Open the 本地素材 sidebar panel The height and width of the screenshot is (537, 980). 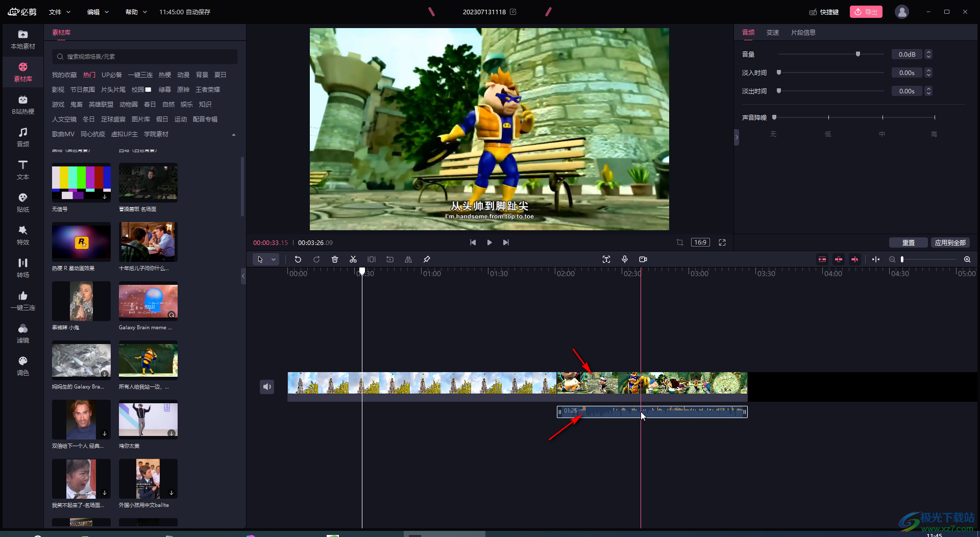coord(23,40)
